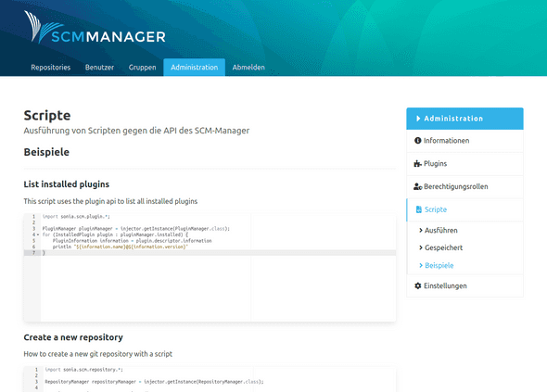
Task: Select Scripte in the sidebar
Action: pos(464,209)
